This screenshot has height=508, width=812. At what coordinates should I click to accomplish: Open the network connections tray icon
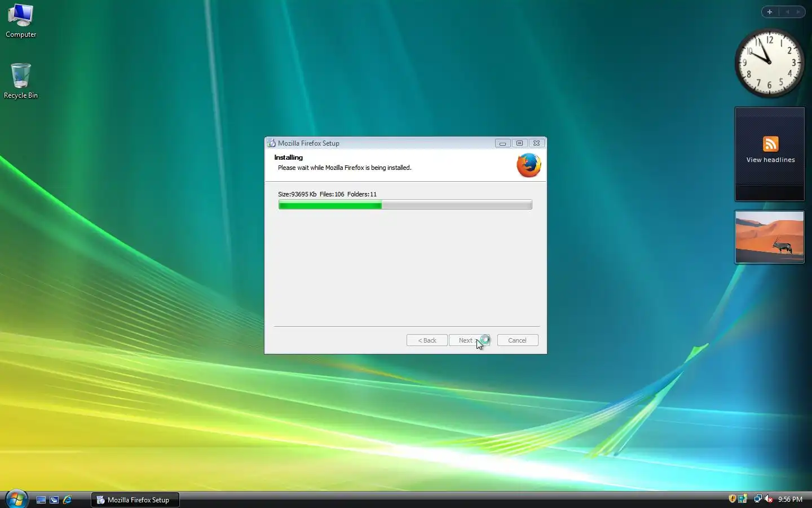coord(758,499)
